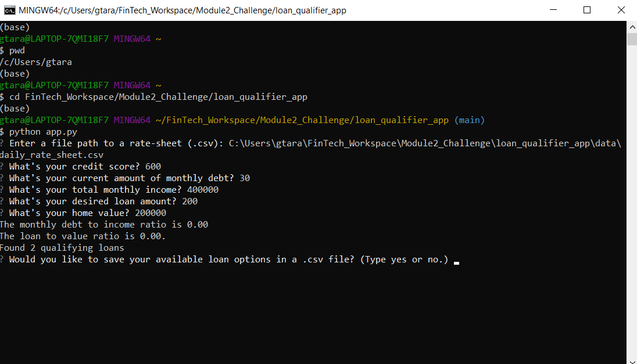The height and width of the screenshot is (364, 637).
Task: Click the home value 200000
Action: (151, 213)
